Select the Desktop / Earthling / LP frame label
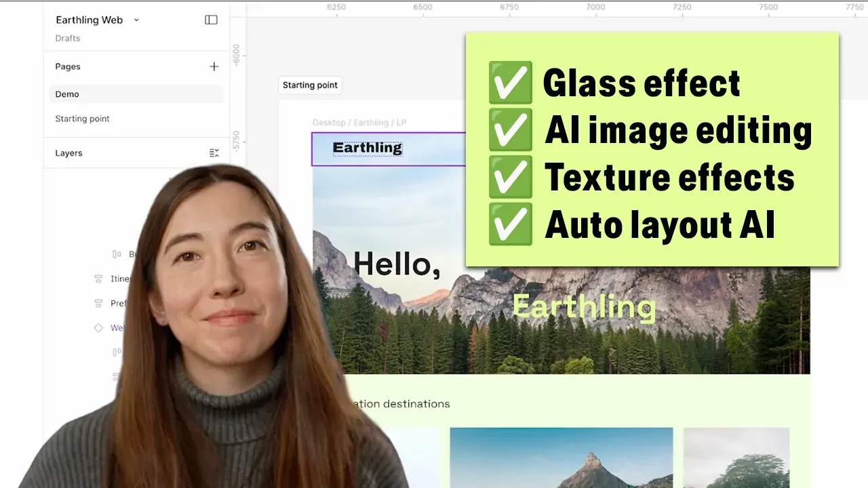Screen dimensions: 868x488 point(359,123)
